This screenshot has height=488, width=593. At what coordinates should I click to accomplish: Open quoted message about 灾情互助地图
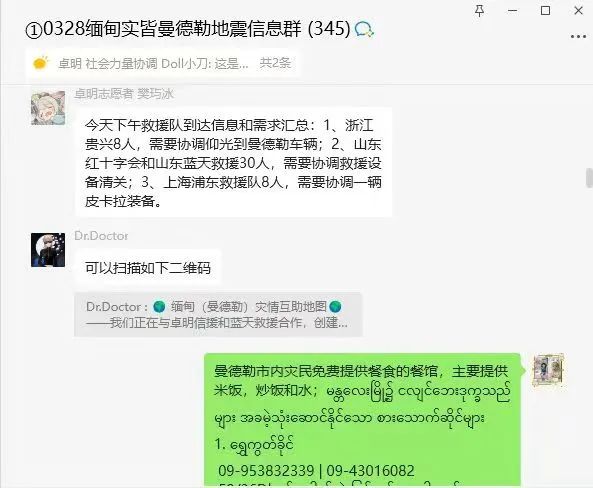(218, 314)
